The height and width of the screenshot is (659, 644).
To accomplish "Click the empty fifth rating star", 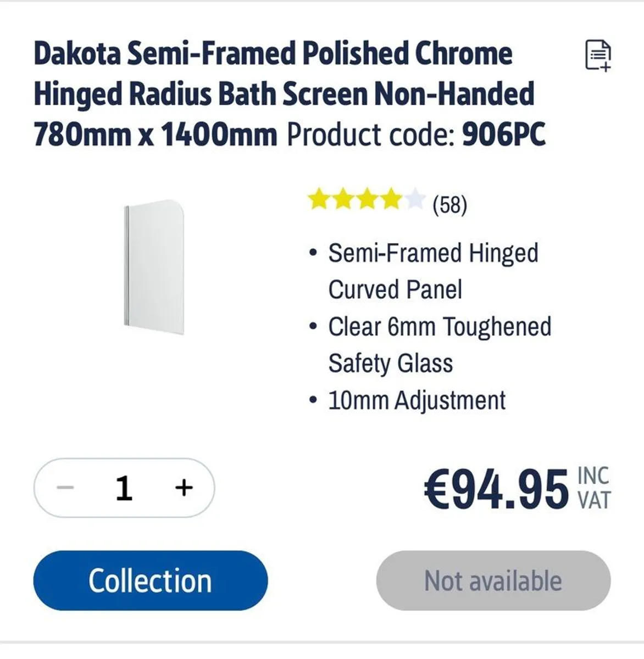I will pyautogui.click(x=415, y=200).
